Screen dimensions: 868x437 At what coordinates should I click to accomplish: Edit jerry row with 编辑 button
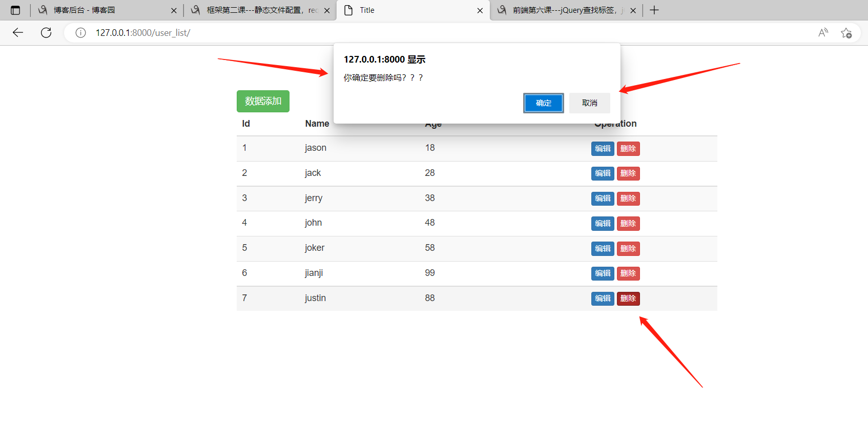click(x=603, y=198)
